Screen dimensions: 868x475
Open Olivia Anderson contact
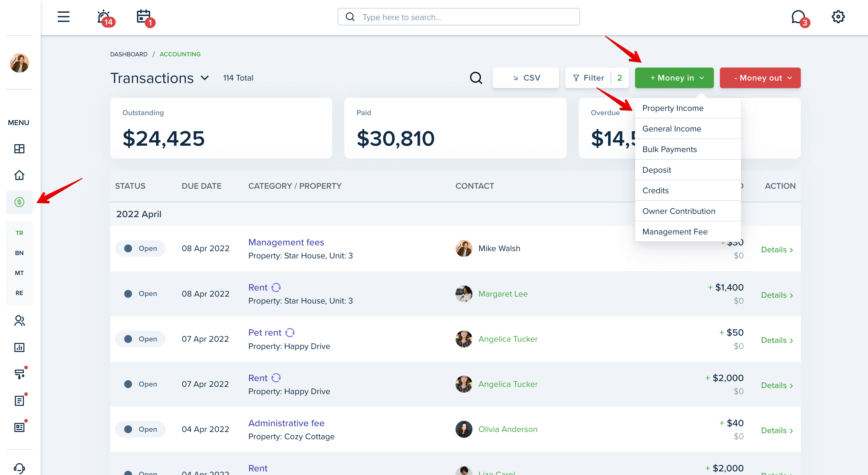(508, 430)
